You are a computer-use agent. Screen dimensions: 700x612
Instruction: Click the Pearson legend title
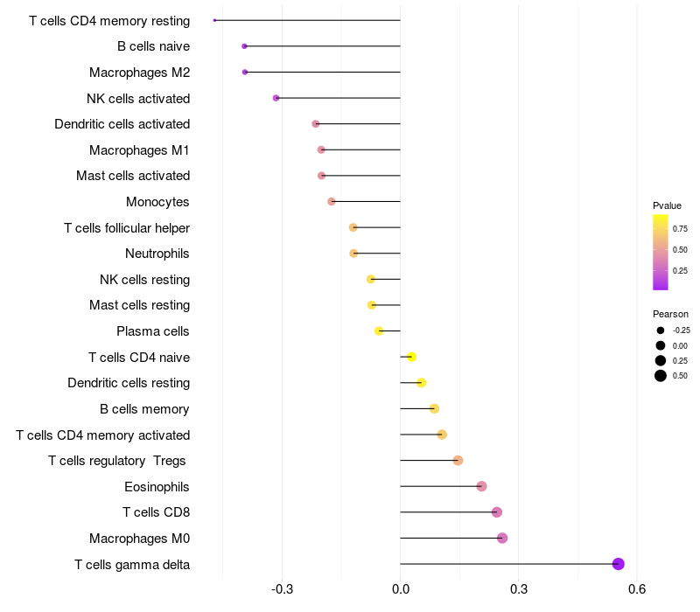(x=670, y=314)
